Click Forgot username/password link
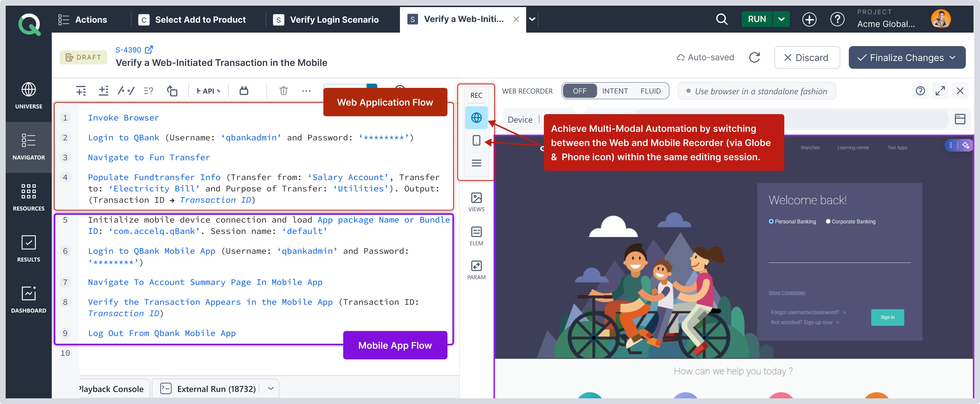 click(x=805, y=312)
